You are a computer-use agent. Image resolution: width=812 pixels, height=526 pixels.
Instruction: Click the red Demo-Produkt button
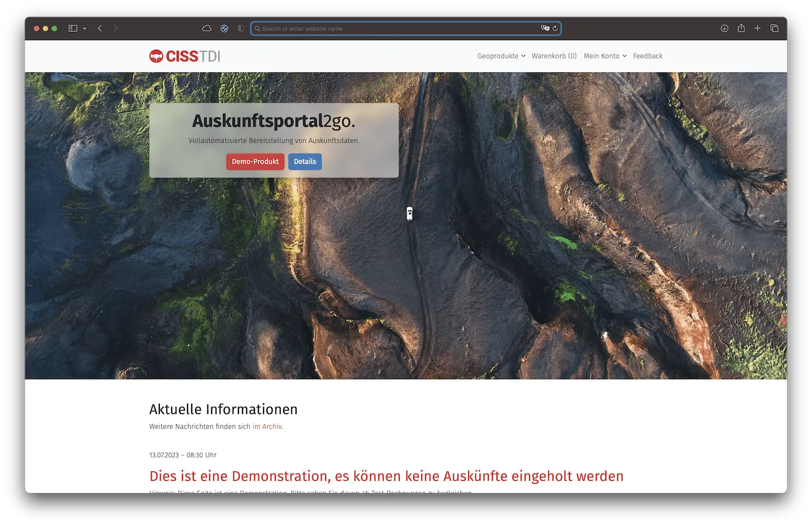pyautogui.click(x=255, y=161)
